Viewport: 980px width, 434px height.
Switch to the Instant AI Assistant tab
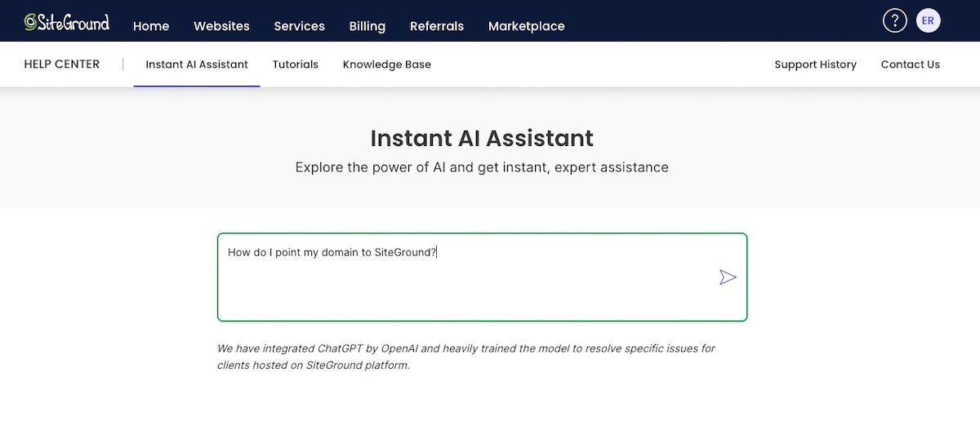[197, 64]
